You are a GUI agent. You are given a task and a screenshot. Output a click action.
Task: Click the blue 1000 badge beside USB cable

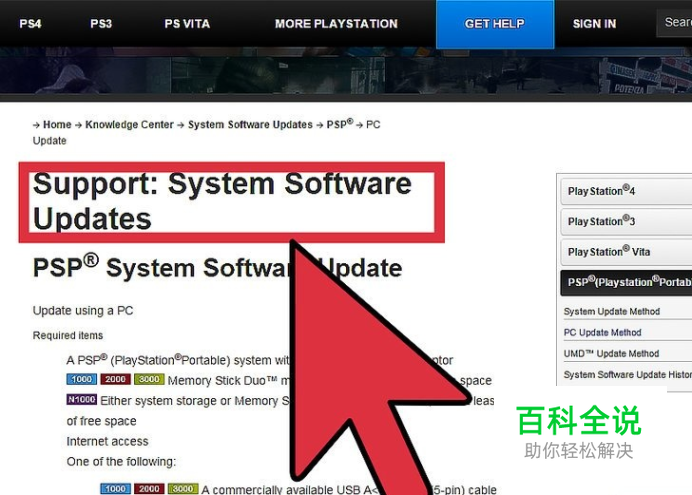coord(115,489)
